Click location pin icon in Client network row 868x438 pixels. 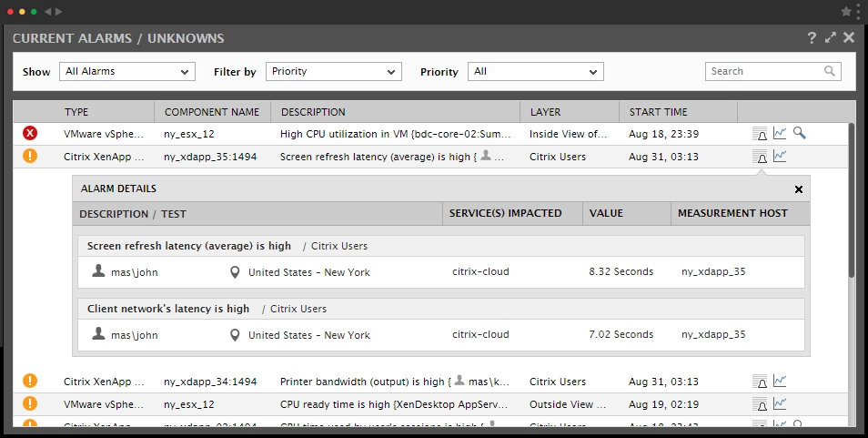[x=235, y=335]
